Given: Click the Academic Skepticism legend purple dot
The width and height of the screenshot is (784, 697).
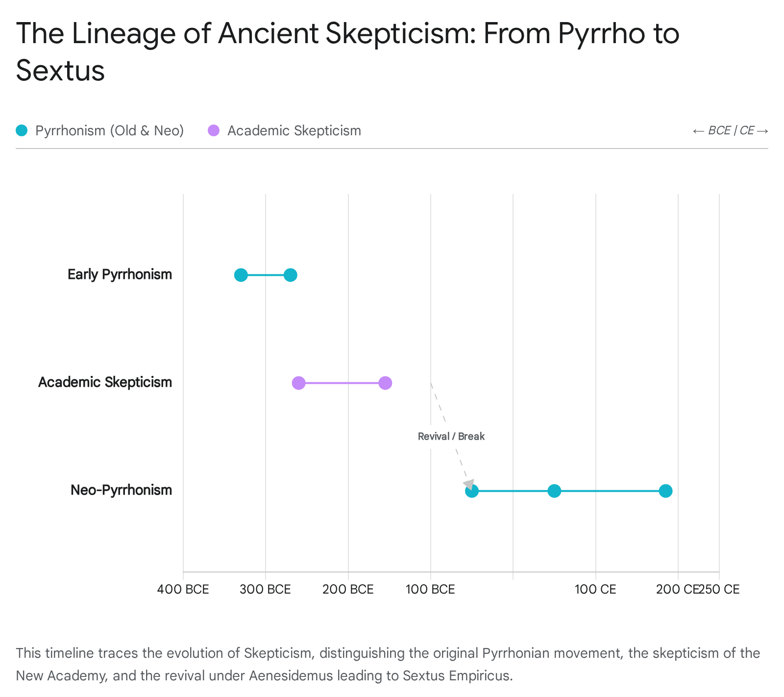Looking at the screenshot, I should tap(214, 130).
